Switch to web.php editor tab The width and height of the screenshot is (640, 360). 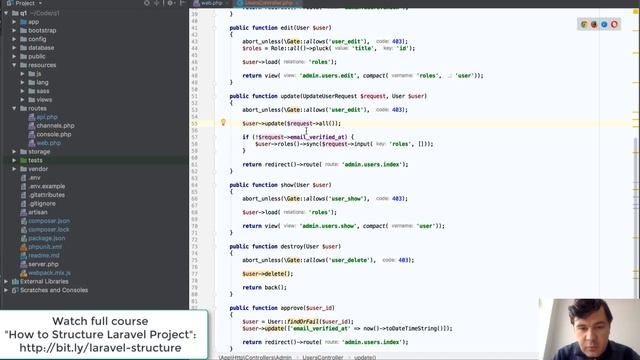pos(211,3)
